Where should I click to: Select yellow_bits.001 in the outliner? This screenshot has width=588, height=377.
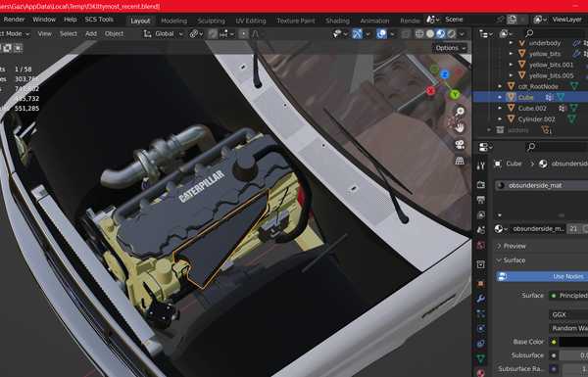pyautogui.click(x=551, y=65)
